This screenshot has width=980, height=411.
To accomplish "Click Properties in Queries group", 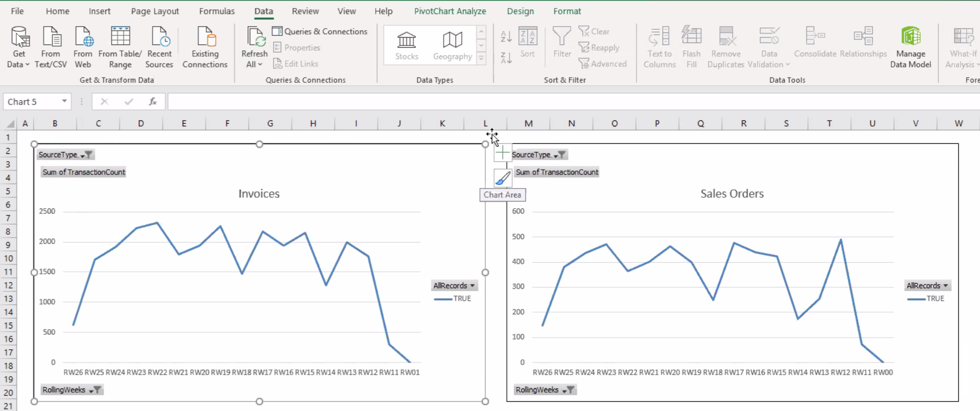I will (297, 48).
